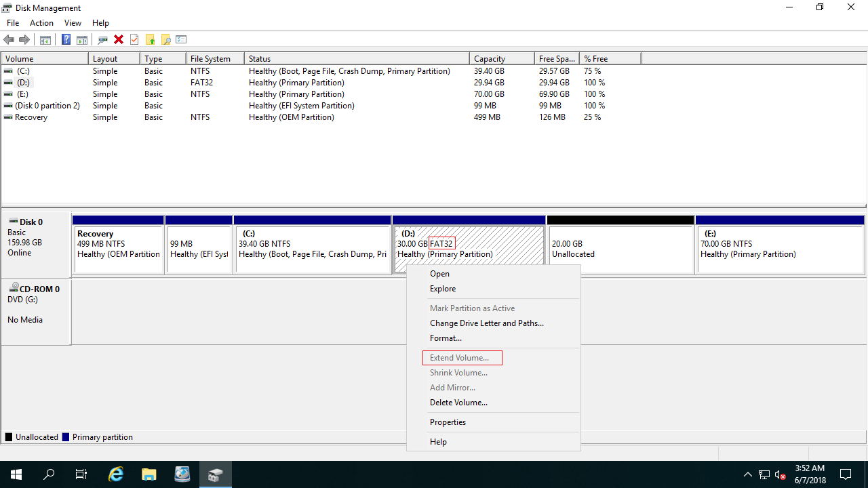868x488 pixels.
Task: Open the Action Center notification icon
Action: tap(846, 474)
